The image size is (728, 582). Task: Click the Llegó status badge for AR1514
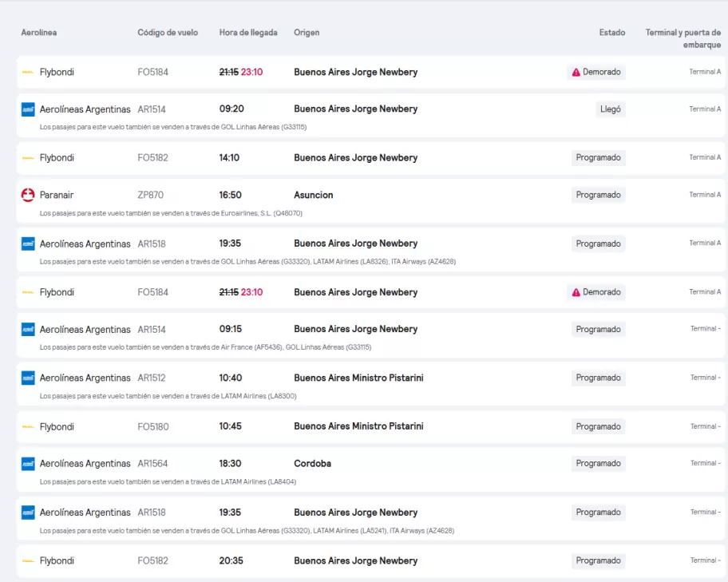(610, 109)
